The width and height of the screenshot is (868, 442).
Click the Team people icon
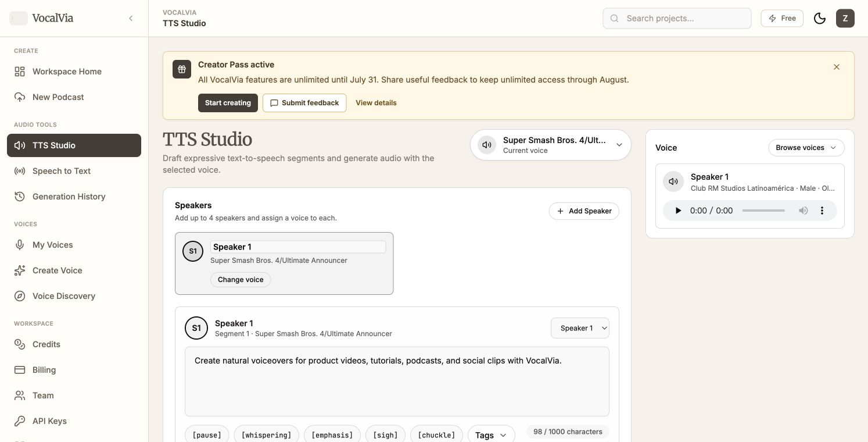coord(20,395)
